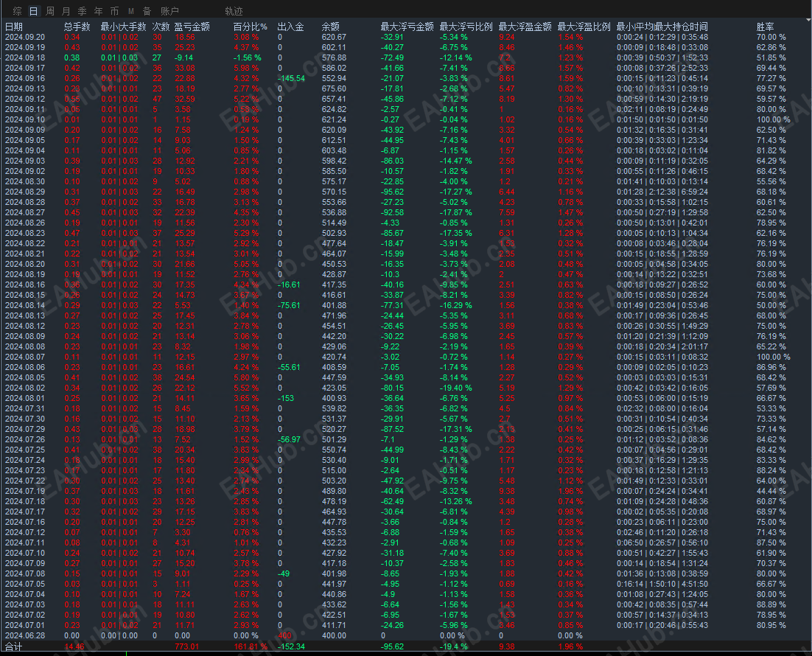Switch to the M tab
This screenshot has height=656, width=812.
[131, 11]
